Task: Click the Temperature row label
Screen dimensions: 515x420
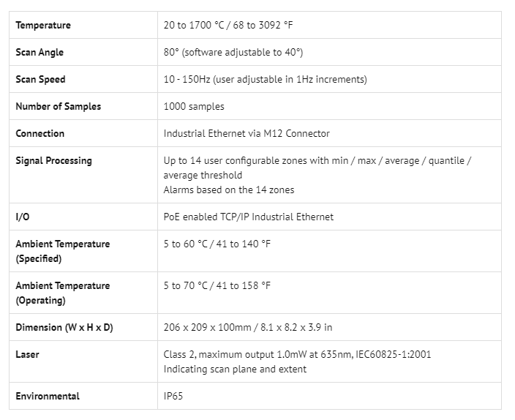Action: pyautogui.click(x=43, y=26)
